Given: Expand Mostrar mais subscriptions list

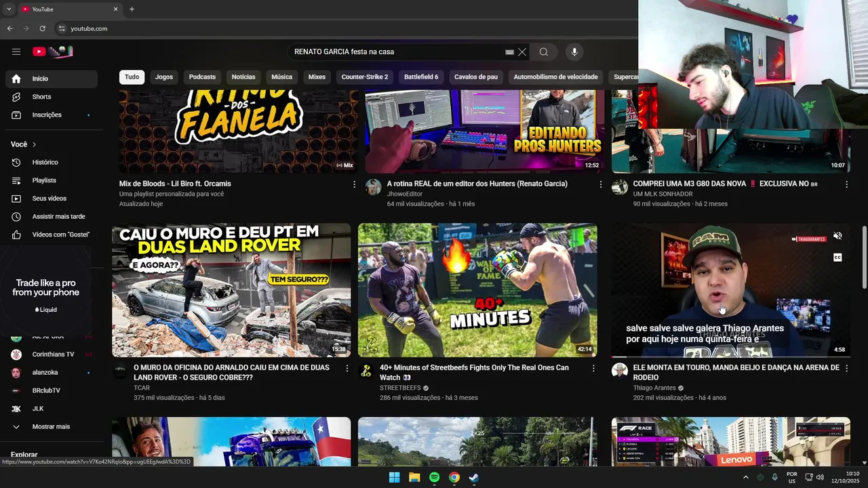Looking at the screenshot, I should coord(52,426).
